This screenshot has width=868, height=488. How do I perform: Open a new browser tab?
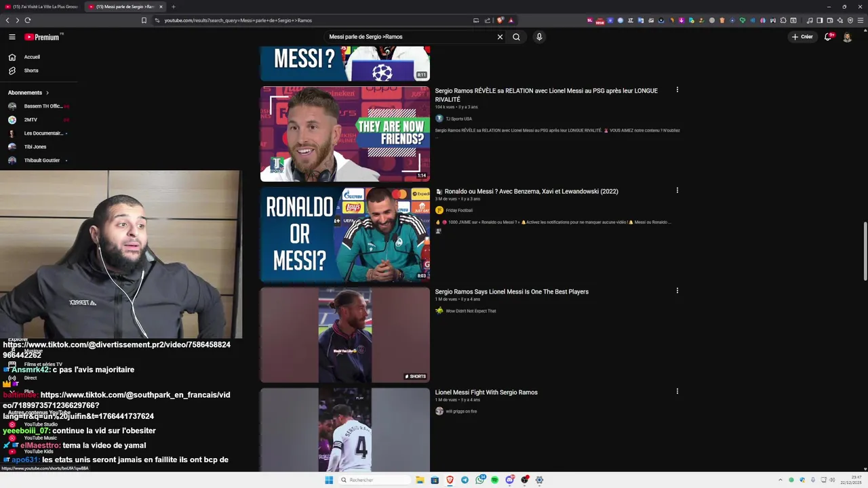[173, 7]
